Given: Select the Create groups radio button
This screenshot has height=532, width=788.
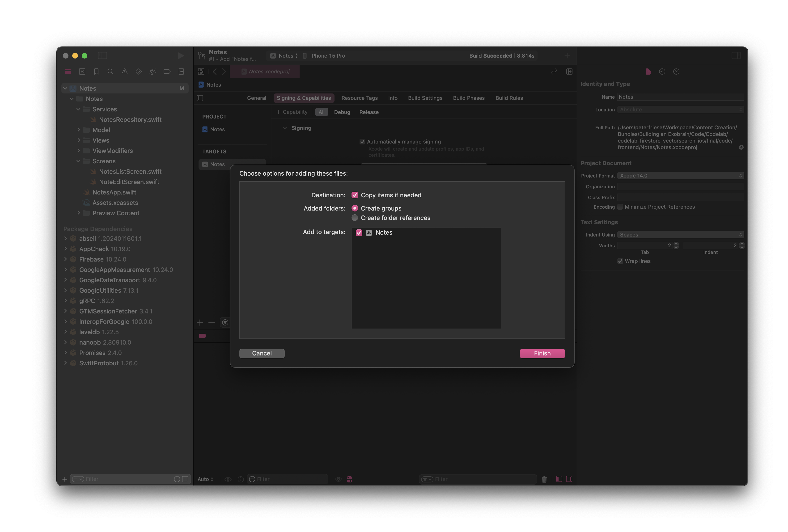Looking at the screenshot, I should click(x=355, y=208).
